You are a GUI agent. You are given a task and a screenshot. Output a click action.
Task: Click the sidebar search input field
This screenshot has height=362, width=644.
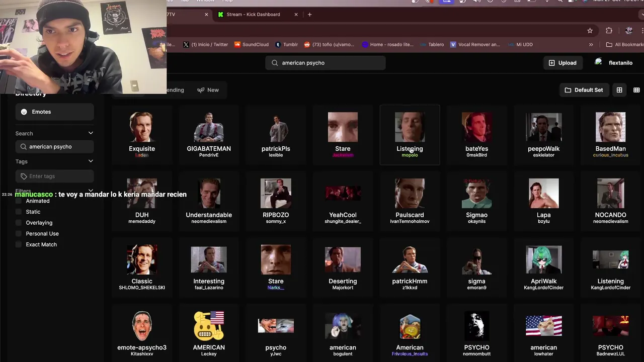tap(54, 147)
